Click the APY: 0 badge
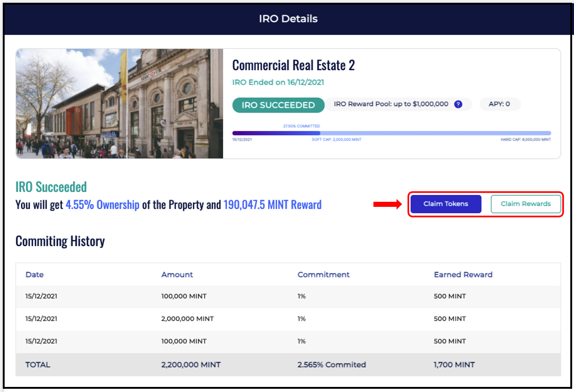Image resolution: width=574 pixels, height=392 pixels. (500, 104)
